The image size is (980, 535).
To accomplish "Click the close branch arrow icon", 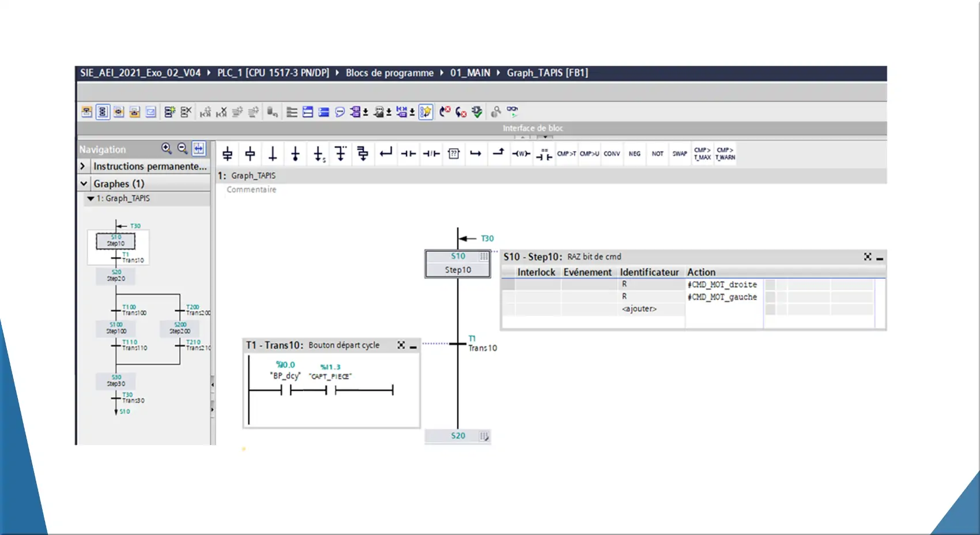I will tap(386, 154).
